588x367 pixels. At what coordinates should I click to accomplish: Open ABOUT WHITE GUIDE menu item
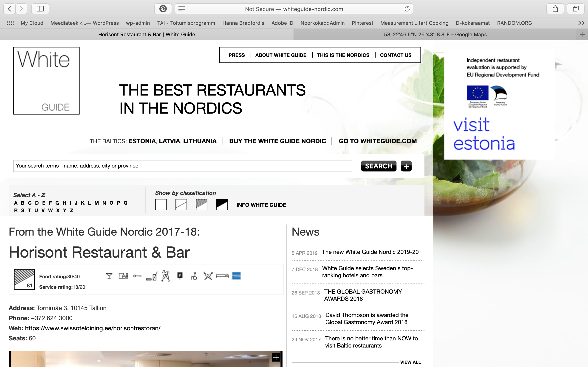click(281, 55)
